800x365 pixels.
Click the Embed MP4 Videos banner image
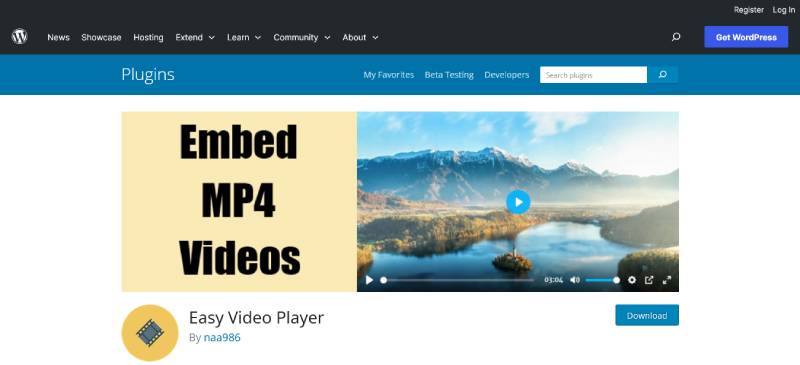click(400, 202)
